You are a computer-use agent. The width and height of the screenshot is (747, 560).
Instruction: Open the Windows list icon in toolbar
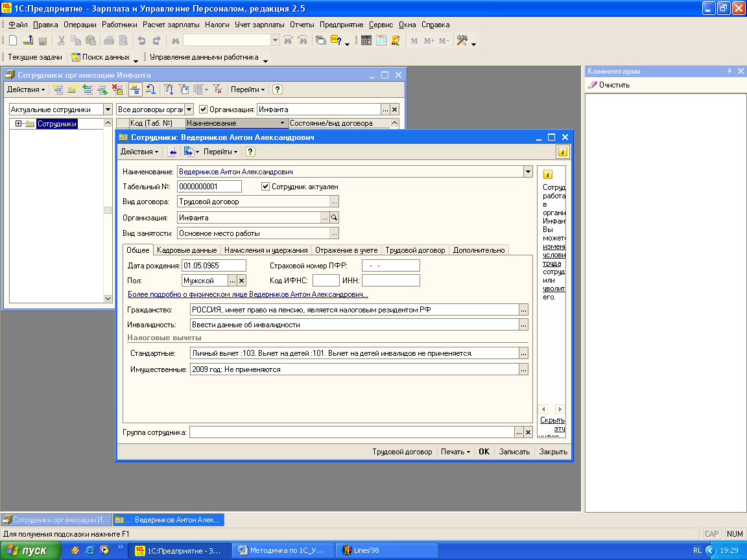321,40
